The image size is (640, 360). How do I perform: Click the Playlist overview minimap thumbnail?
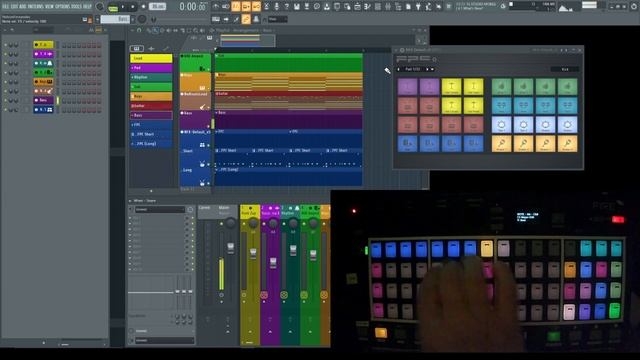[x=247, y=40]
